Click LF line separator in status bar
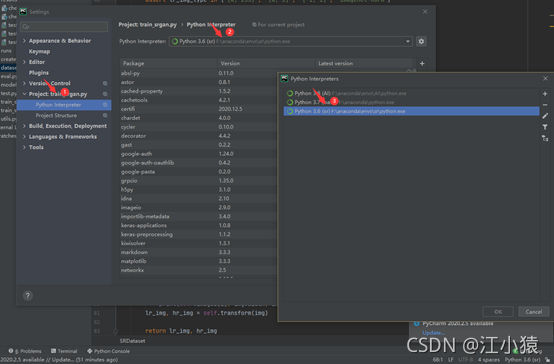Image resolution: width=554 pixels, height=364 pixels. (x=451, y=359)
